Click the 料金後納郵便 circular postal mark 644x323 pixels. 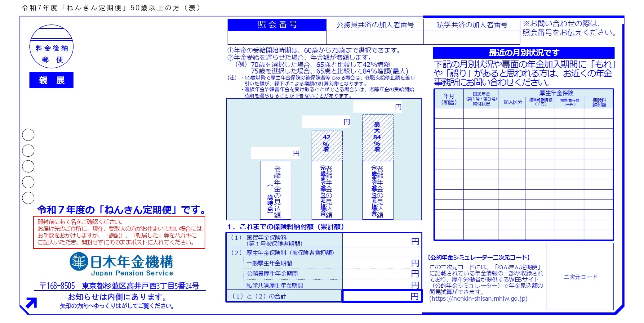coord(51,47)
